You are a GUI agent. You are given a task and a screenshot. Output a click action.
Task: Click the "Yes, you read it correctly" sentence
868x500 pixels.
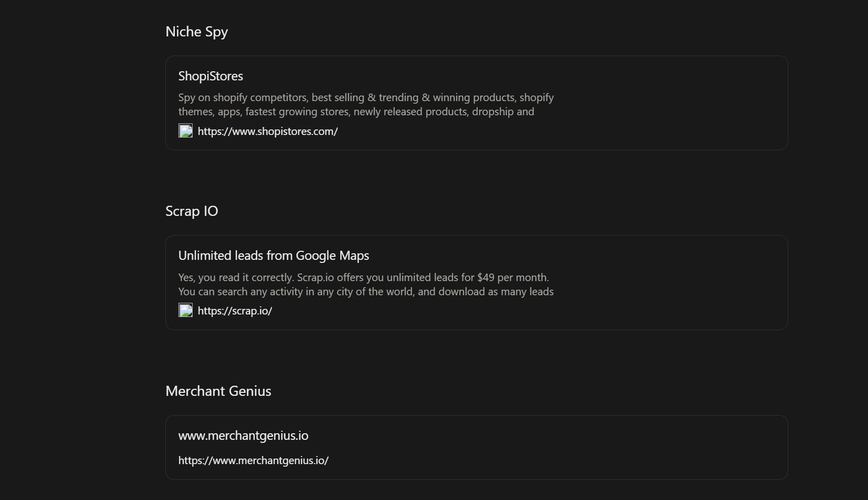[x=236, y=278]
